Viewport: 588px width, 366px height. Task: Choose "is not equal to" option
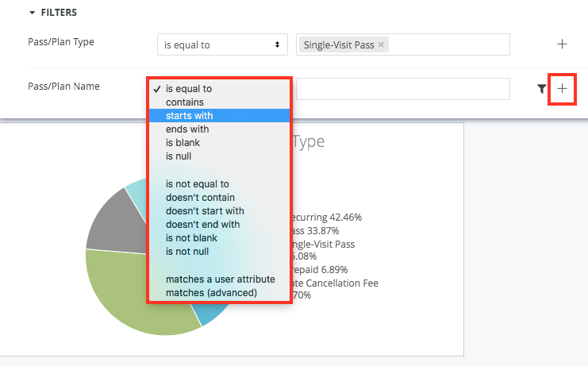click(x=198, y=184)
